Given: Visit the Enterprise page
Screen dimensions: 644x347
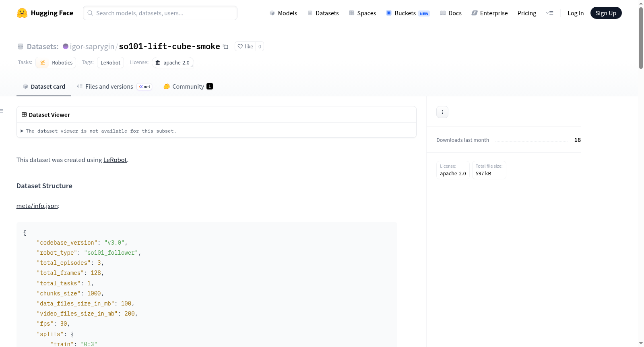Looking at the screenshot, I should pos(489,13).
